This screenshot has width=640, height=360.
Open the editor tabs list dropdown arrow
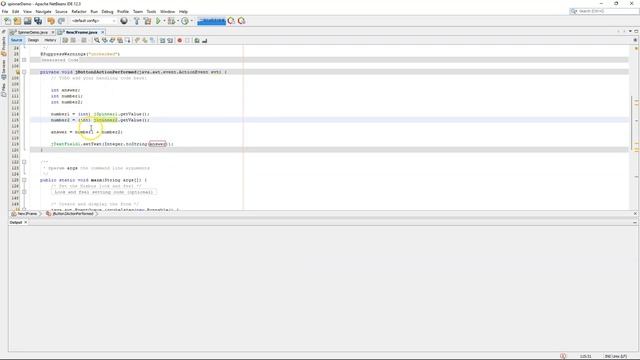click(x=630, y=31)
